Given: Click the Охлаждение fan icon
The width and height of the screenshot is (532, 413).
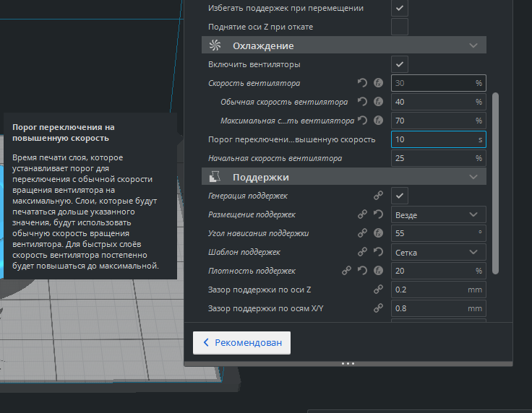Looking at the screenshot, I should pos(215,45).
